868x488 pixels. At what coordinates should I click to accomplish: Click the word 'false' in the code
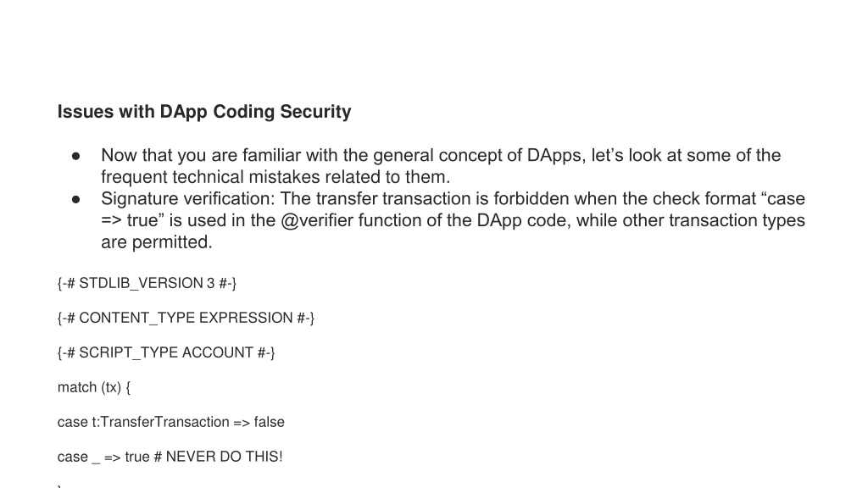pyautogui.click(x=269, y=422)
